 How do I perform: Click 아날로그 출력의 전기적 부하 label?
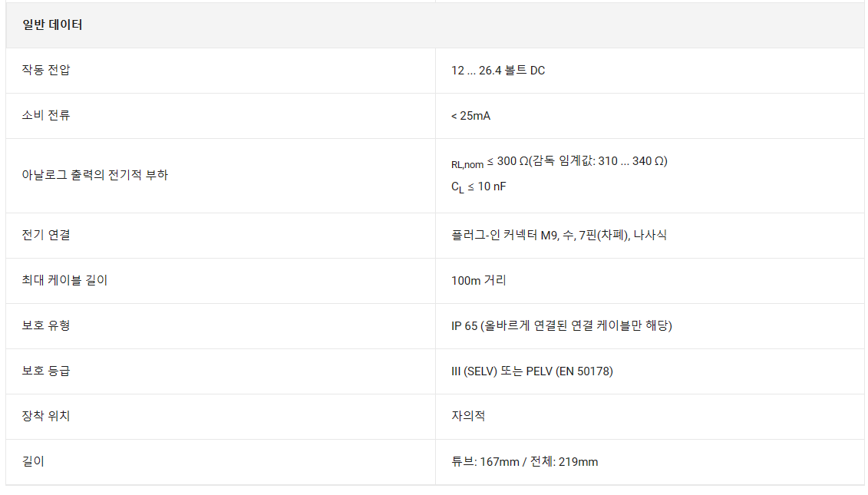95,175
